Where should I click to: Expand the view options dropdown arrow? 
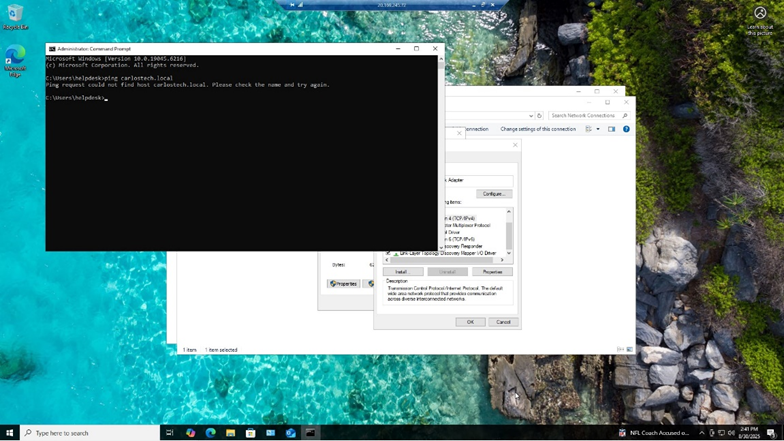tap(598, 129)
